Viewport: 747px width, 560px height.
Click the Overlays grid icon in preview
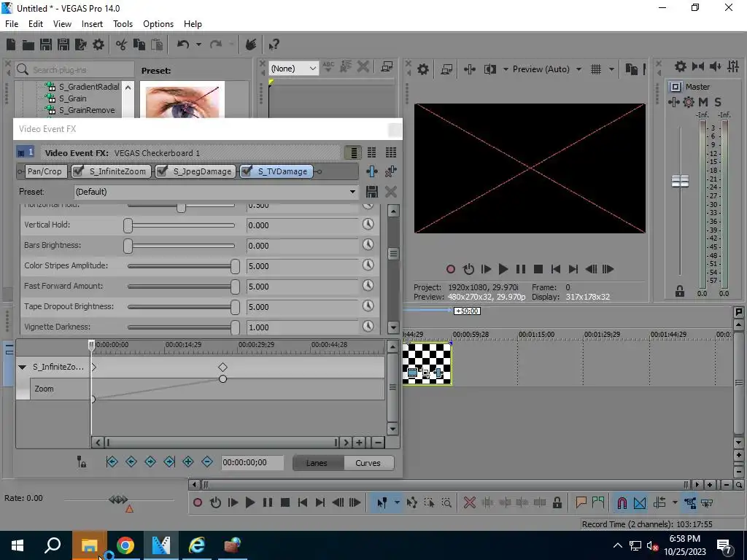[x=595, y=69]
